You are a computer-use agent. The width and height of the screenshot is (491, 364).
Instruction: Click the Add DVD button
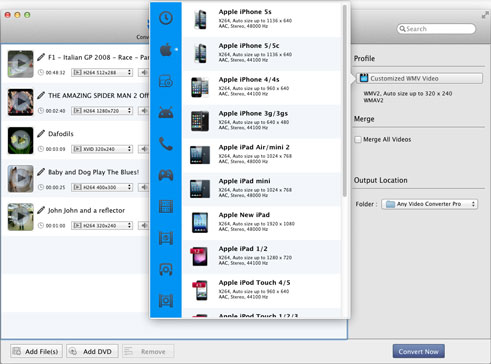92,351
